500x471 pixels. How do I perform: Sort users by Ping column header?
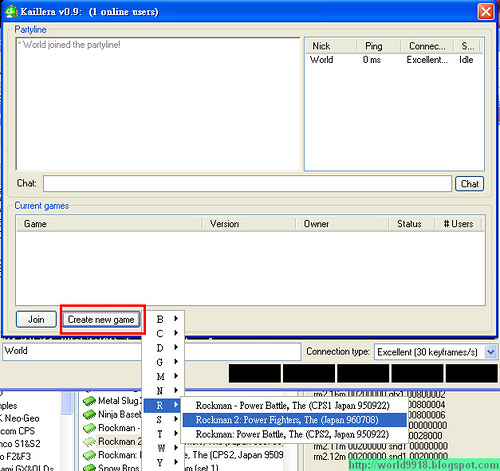click(378, 46)
